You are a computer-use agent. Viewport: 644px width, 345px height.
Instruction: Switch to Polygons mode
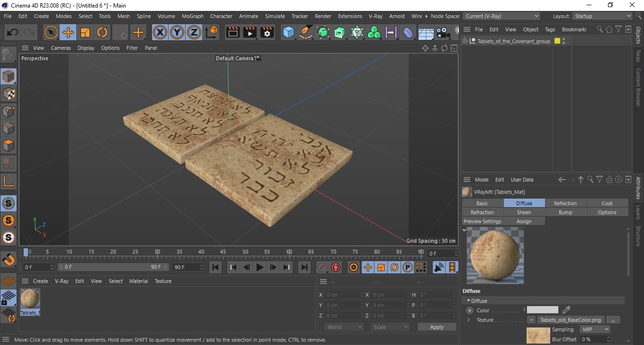(x=9, y=145)
